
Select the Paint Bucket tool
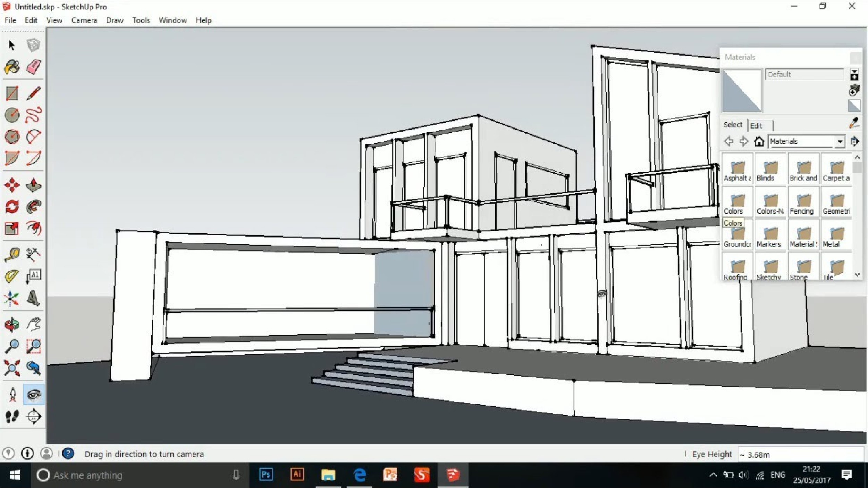point(12,67)
